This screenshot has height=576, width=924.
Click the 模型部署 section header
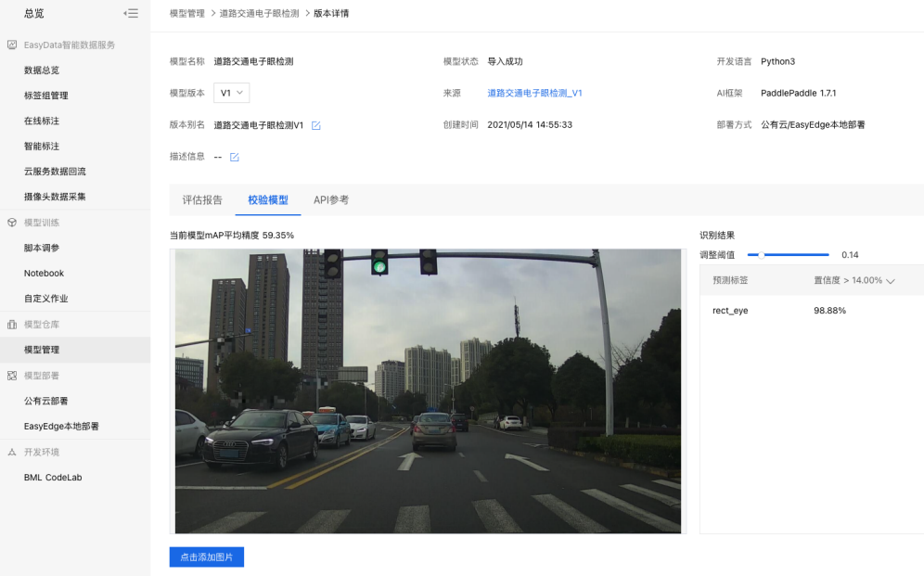pos(41,376)
